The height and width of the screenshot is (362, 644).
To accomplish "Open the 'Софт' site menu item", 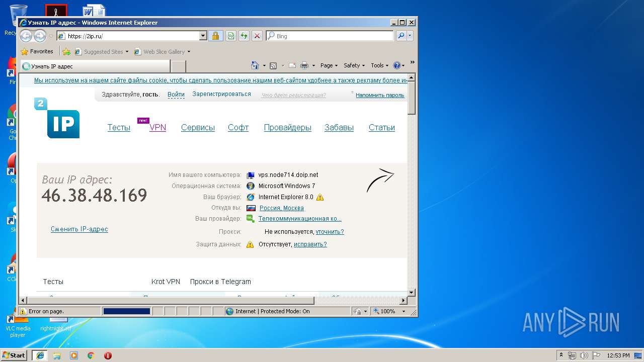I will (x=238, y=128).
